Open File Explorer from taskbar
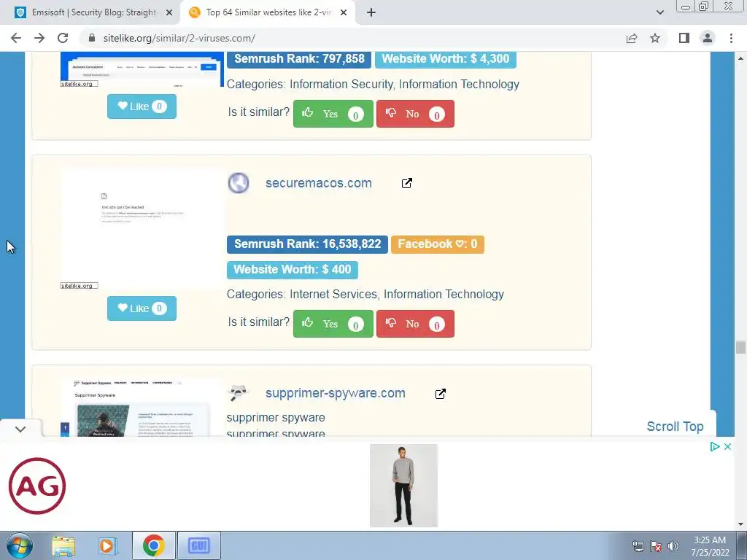This screenshot has width=747, height=560. [x=63, y=545]
